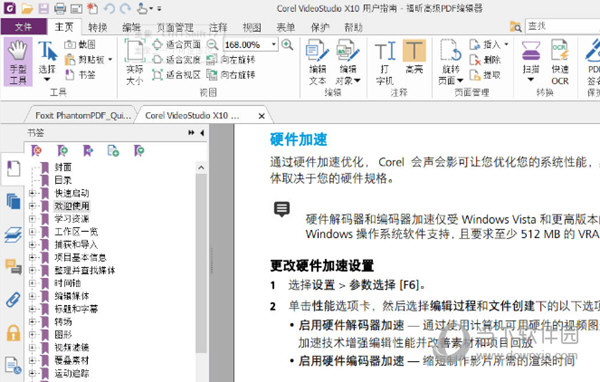Switch to the 保护 (Protect) ribbon tab
600x382 pixels.
tap(319, 27)
